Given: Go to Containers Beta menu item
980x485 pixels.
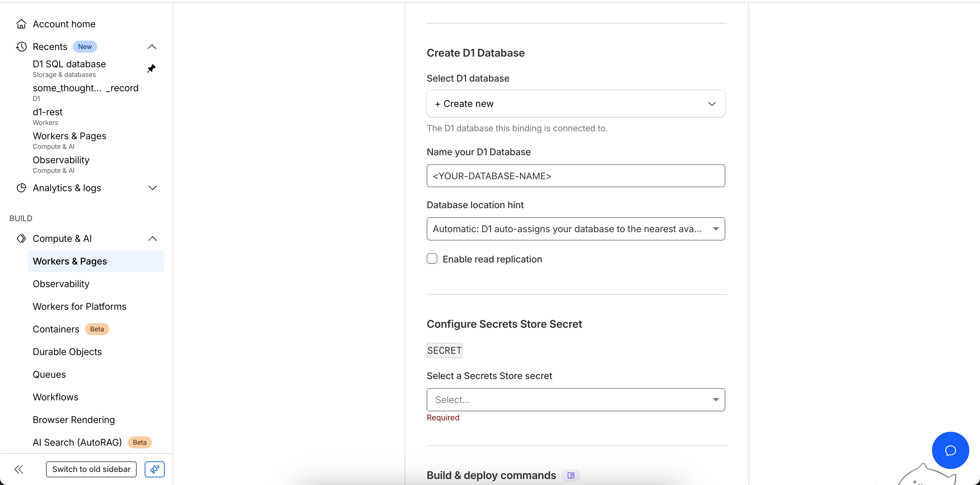Looking at the screenshot, I should (x=56, y=329).
